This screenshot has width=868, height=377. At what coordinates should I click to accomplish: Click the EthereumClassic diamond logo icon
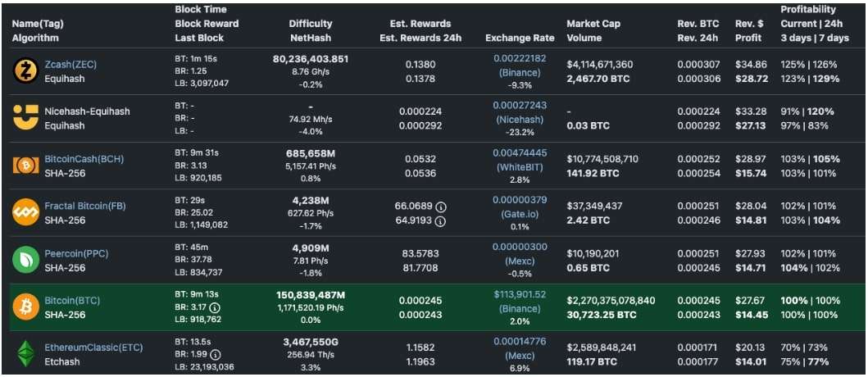click(26, 354)
